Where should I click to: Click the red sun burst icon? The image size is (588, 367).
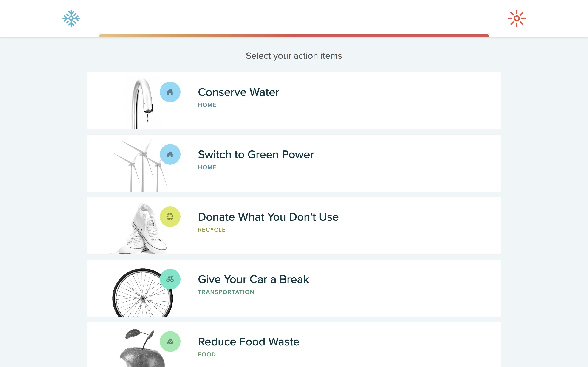click(x=517, y=18)
